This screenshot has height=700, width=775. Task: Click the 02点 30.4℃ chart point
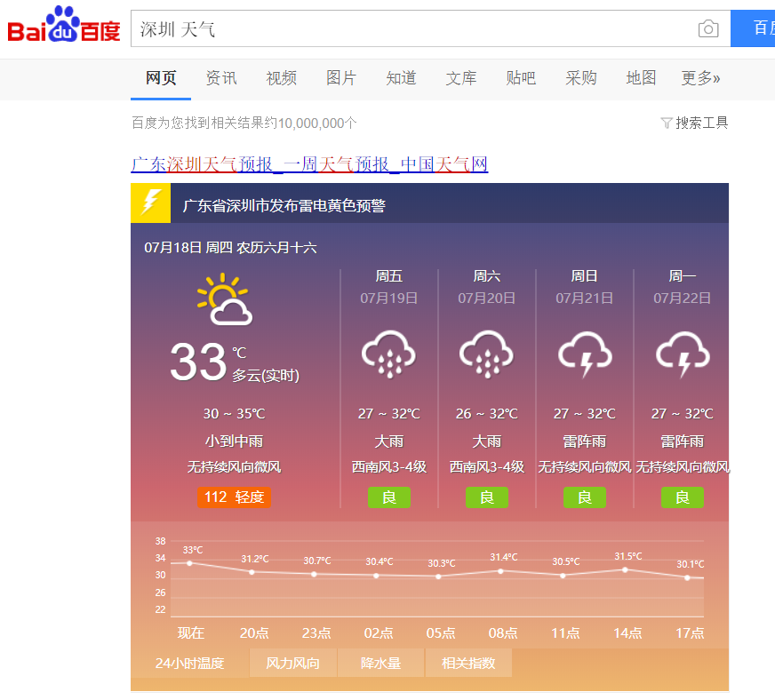point(376,576)
